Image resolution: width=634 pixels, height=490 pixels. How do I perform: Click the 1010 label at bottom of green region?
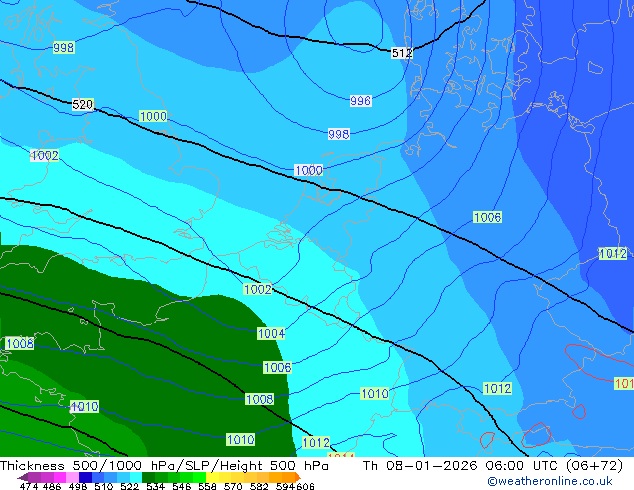pos(241,439)
